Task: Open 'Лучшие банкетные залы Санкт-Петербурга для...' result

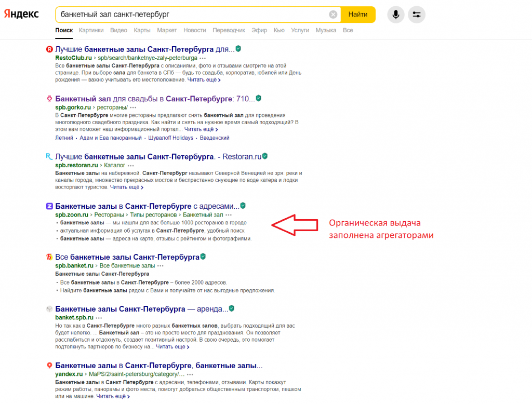Action: (145, 49)
